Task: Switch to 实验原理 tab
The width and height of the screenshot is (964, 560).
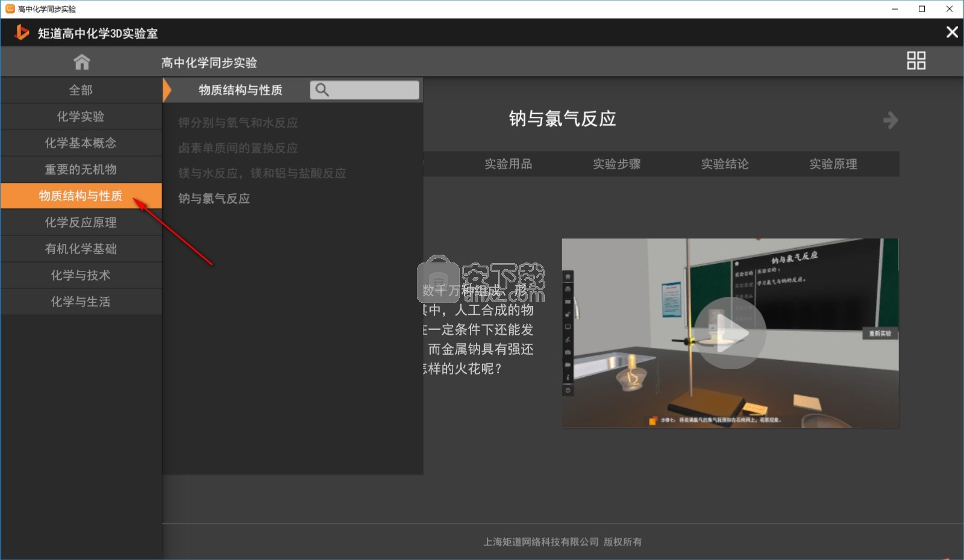Action: [833, 164]
